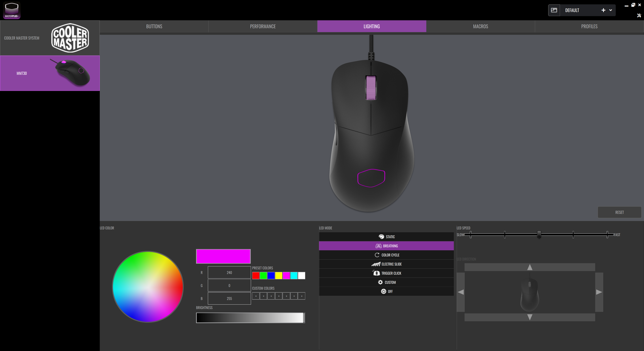Click the Reset button

620,212
